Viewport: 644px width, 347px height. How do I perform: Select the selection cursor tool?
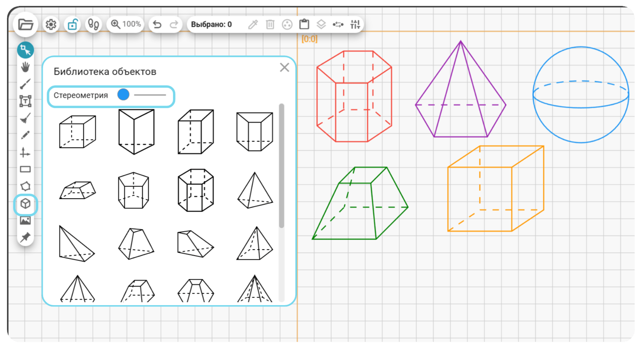click(25, 50)
